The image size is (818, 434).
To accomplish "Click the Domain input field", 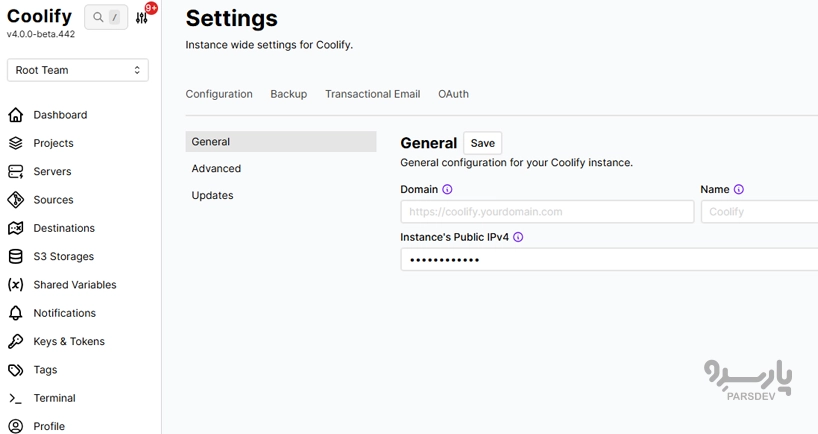I will point(546,212).
